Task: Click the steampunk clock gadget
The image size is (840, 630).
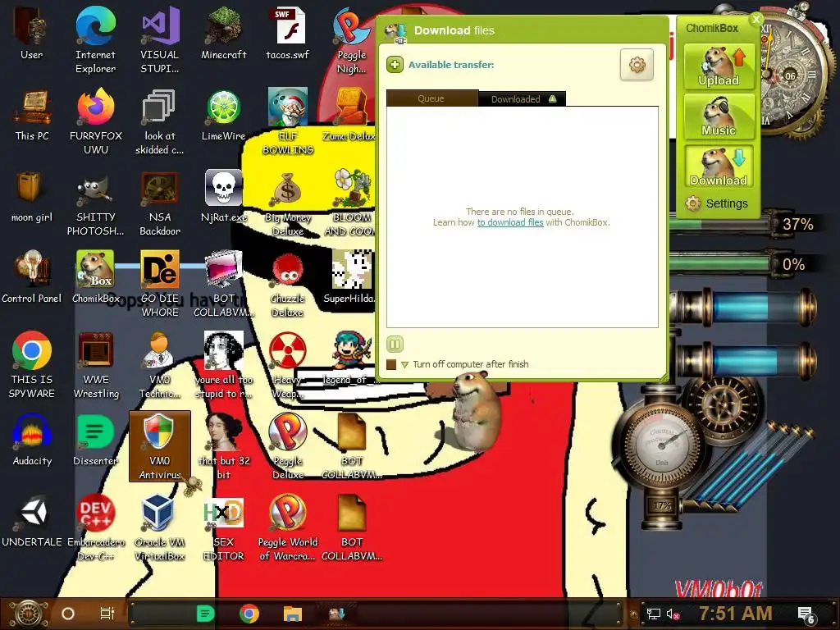Action: coord(792,75)
